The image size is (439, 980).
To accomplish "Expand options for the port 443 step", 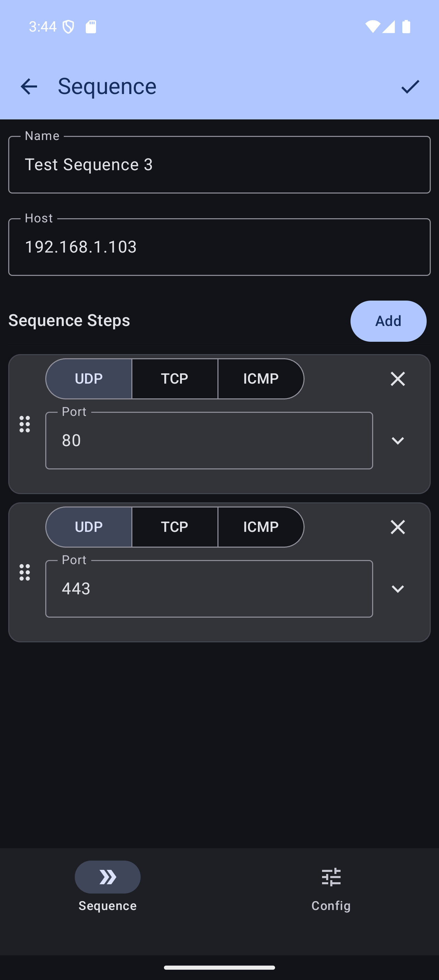I will click(x=398, y=589).
